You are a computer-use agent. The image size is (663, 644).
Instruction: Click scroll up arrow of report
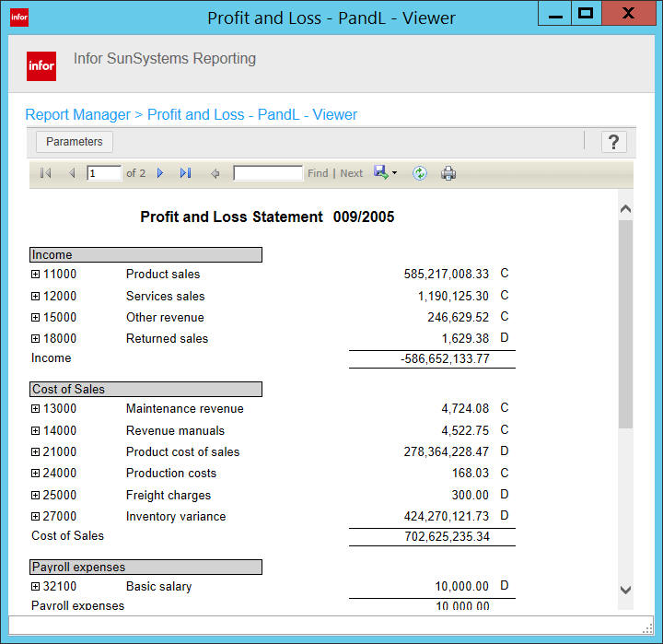(625, 208)
